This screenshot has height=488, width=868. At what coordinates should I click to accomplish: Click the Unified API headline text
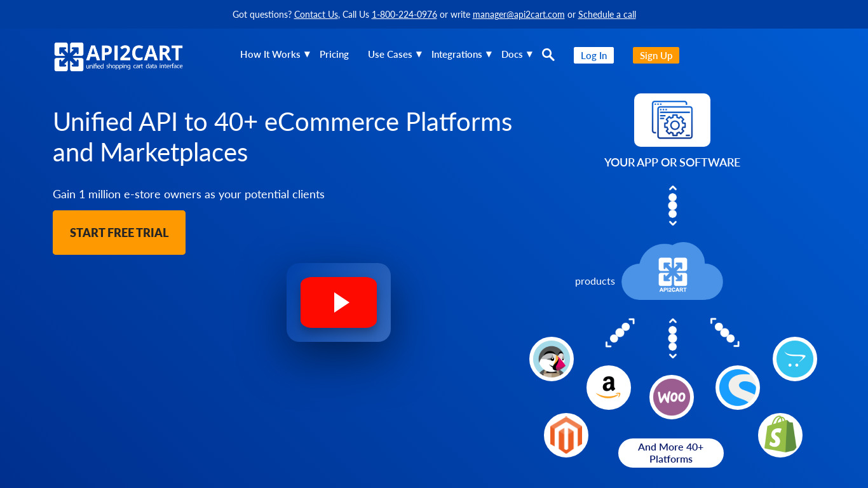point(282,137)
